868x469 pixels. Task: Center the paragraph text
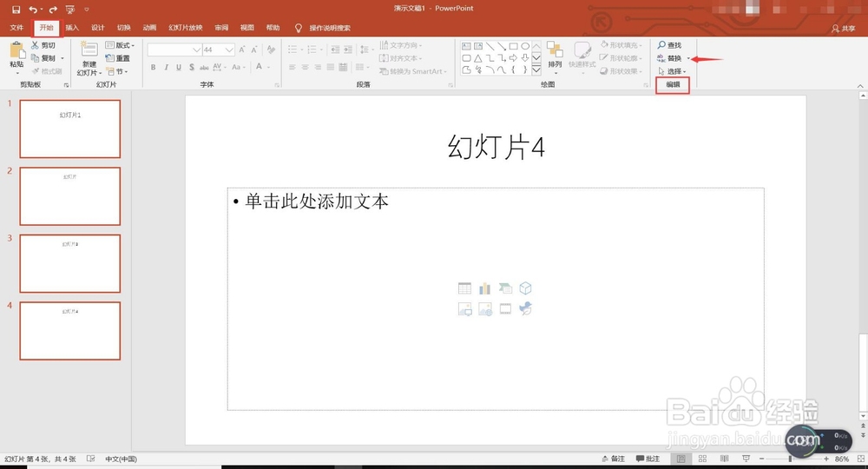[x=305, y=67]
